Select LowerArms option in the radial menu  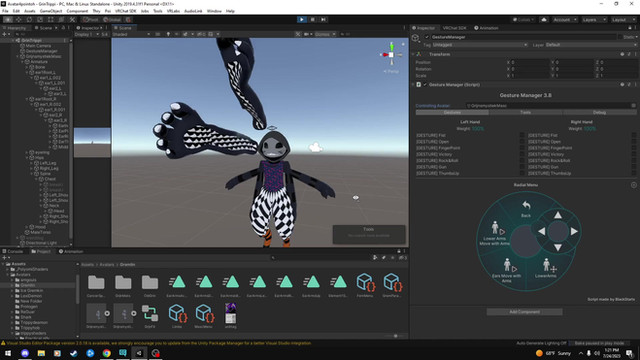coord(546,269)
